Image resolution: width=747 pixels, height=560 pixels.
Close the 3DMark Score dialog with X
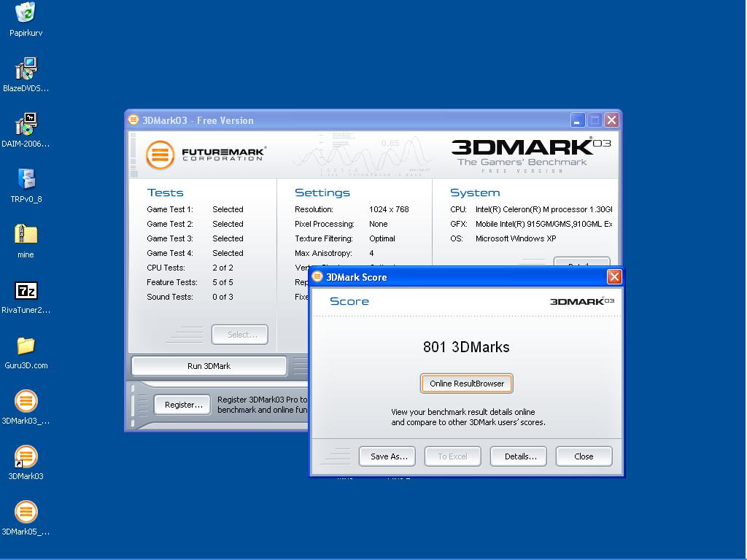(614, 276)
